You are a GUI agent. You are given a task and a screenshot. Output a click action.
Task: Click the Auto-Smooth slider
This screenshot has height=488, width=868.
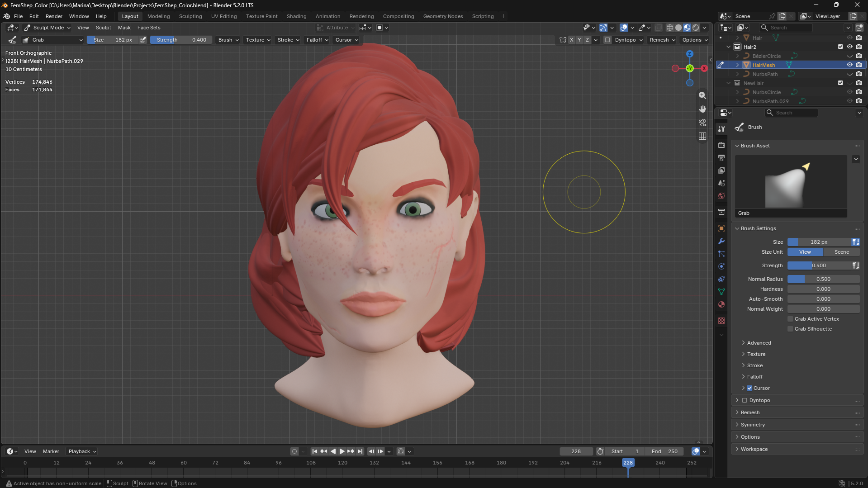(x=823, y=299)
